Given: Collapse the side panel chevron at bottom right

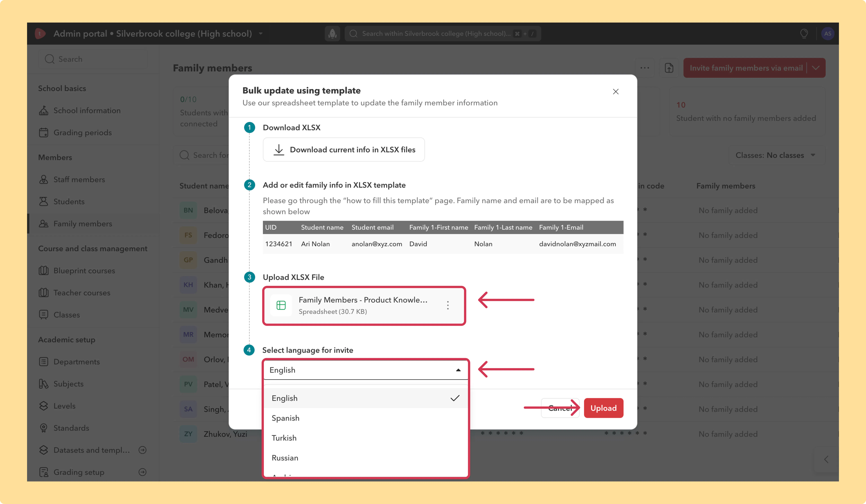Looking at the screenshot, I should 826,459.
